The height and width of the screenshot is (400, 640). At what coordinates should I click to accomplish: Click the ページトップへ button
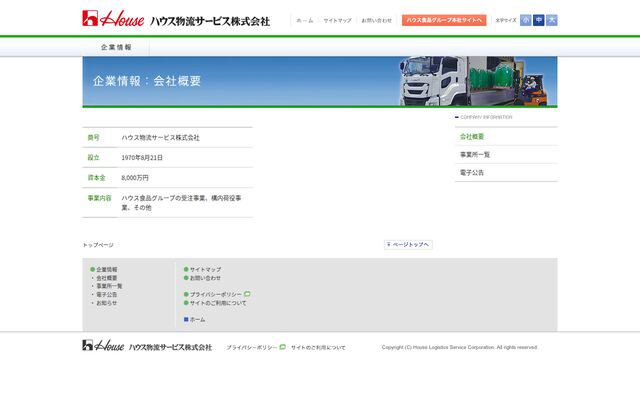[x=408, y=244]
